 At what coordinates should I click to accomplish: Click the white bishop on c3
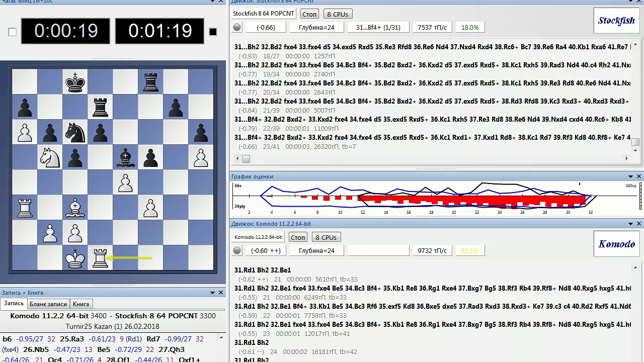75,208
